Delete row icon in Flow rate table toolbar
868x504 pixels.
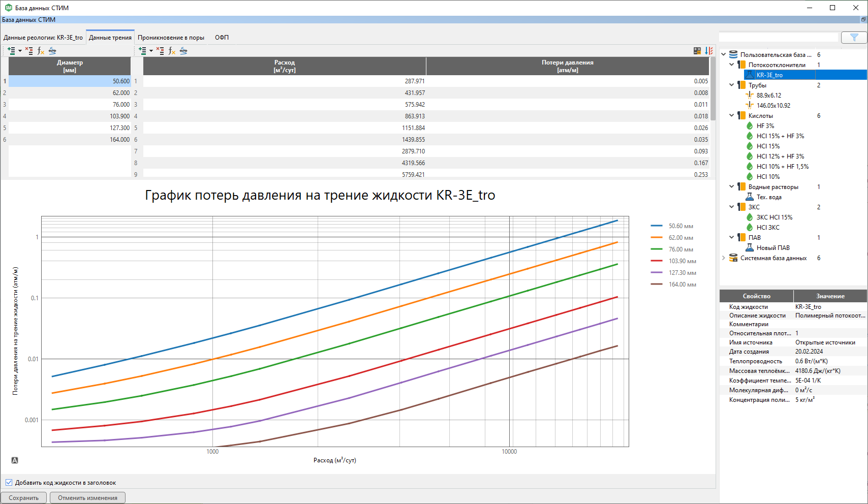160,51
